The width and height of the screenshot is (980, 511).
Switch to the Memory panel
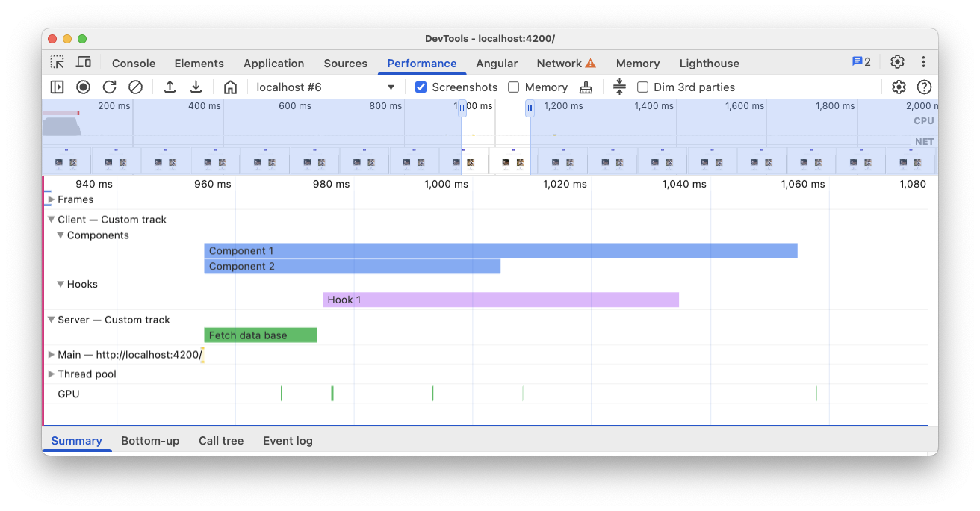pyautogui.click(x=638, y=63)
